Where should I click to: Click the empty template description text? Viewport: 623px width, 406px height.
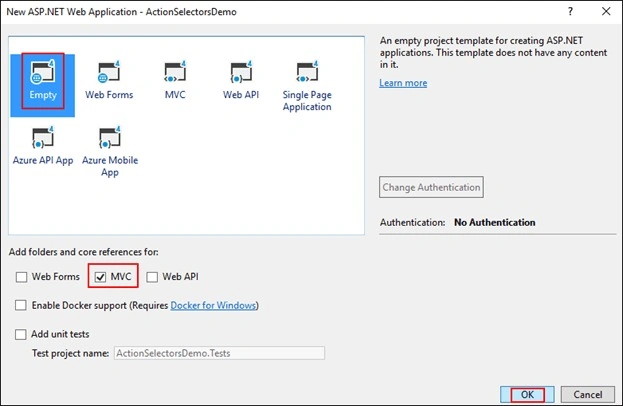[493, 52]
